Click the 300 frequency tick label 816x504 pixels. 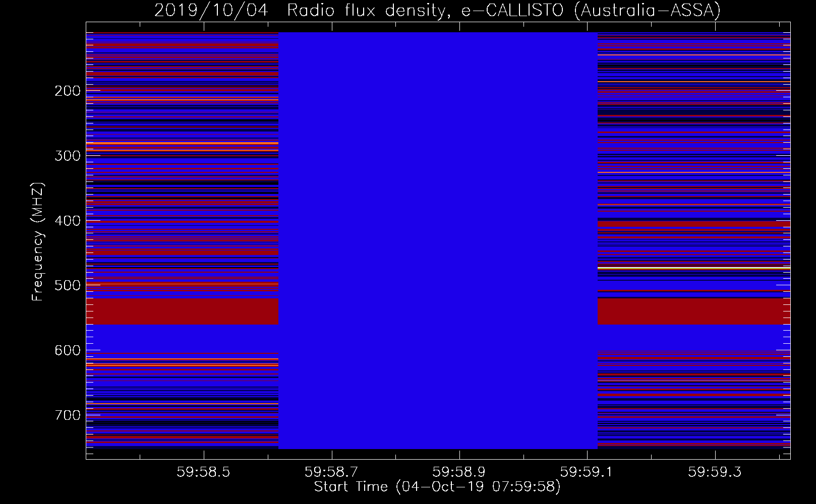[x=68, y=156]
